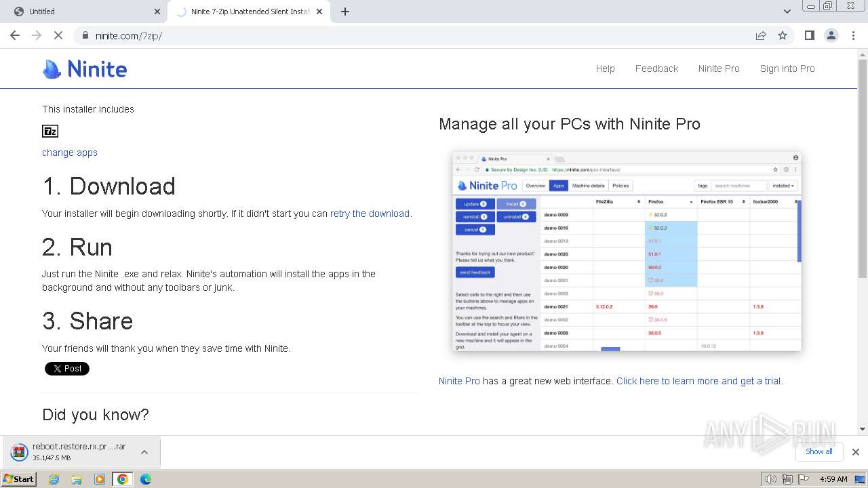Open the Help page
Image resolution: width=868 pixels, height=488 pixels.
point(606,68)
